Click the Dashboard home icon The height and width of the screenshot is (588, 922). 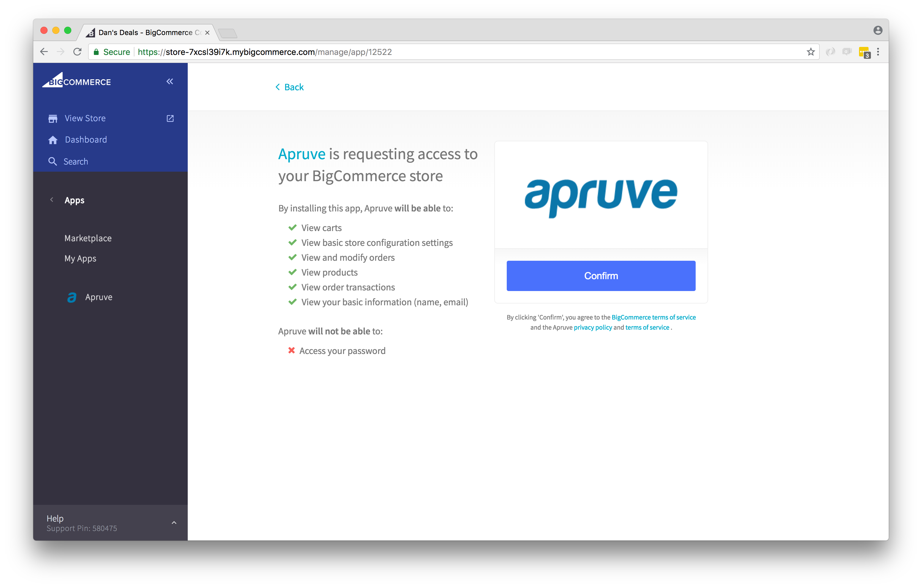[53, 140]
